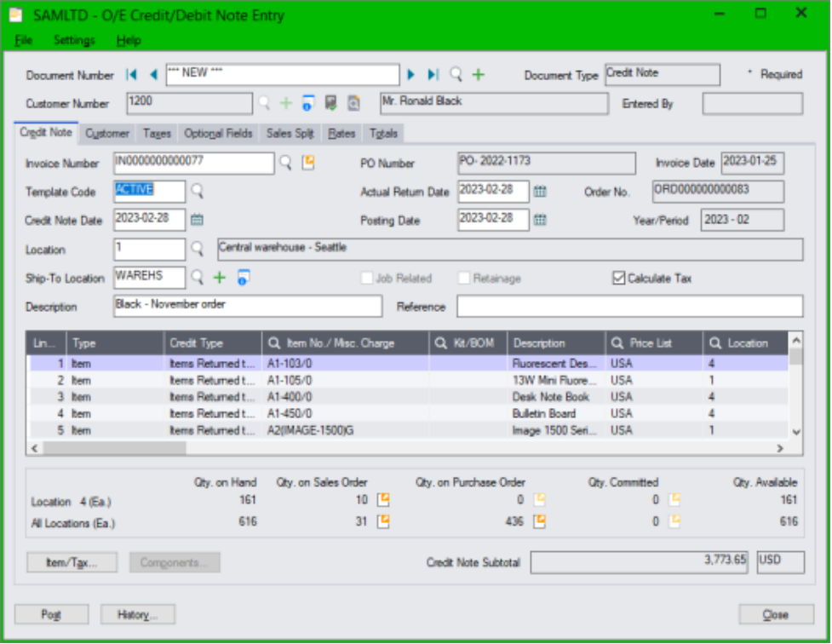Viewport: 832px width, 644px height.
Task: Open calendar for Credit Note Date
Action: pos(197,220)
